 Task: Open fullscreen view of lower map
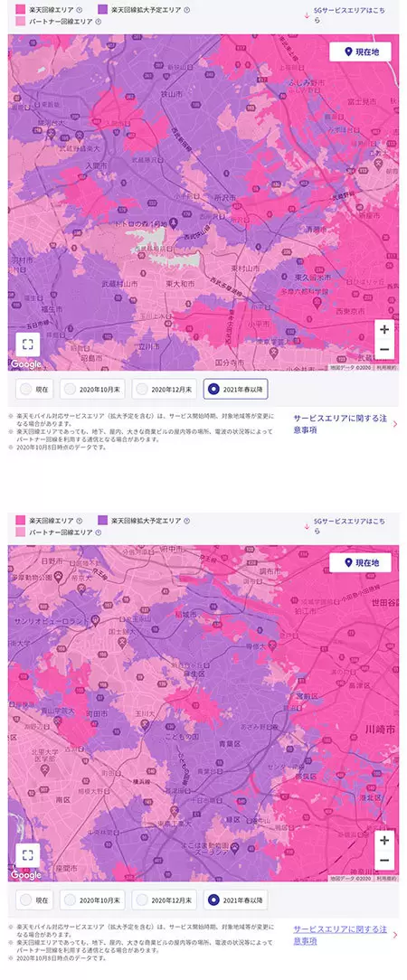coord(27,855)
